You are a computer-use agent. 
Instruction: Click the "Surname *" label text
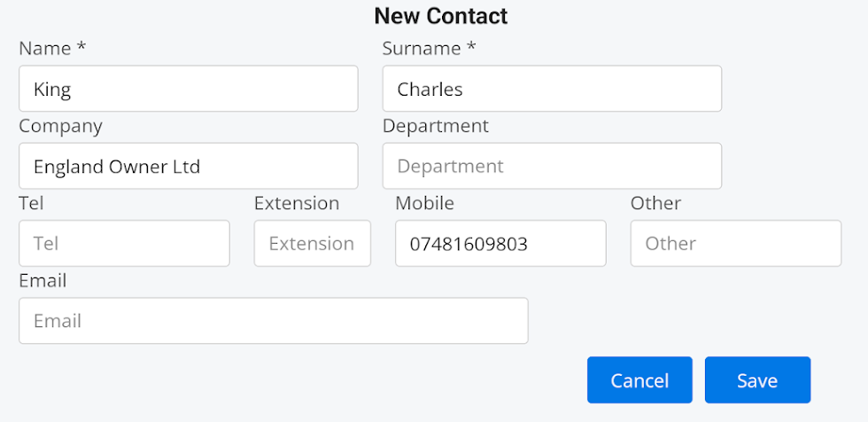coord(429,49)
